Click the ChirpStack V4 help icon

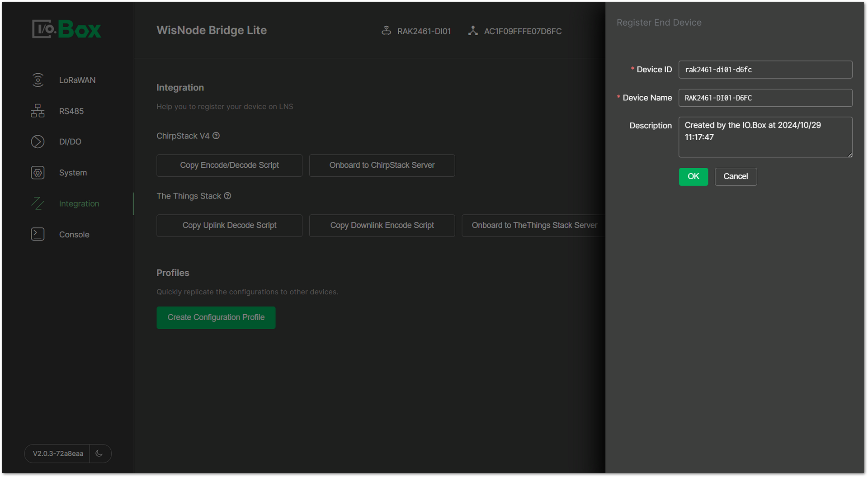(x=216, y=136)
